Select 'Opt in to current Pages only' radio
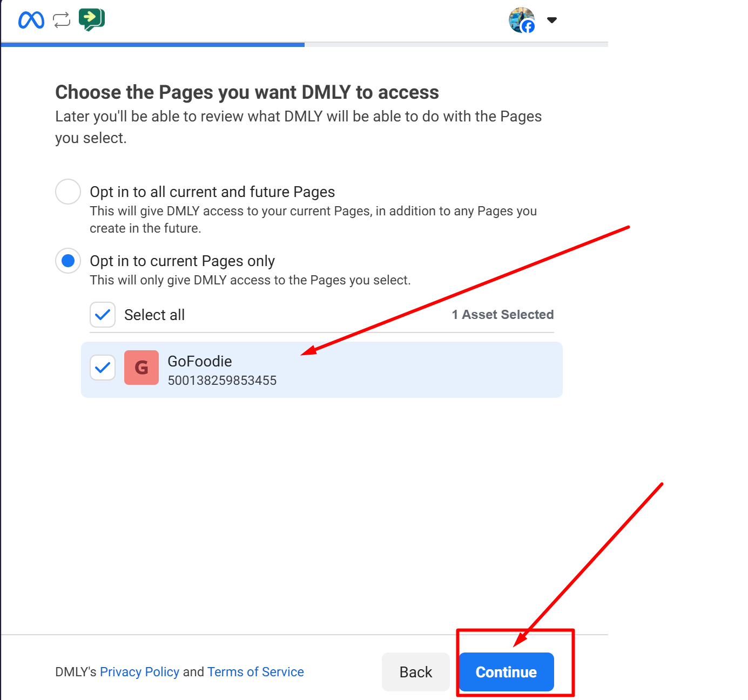The height and width of the screenshot is (700, 748). (68, 261)
